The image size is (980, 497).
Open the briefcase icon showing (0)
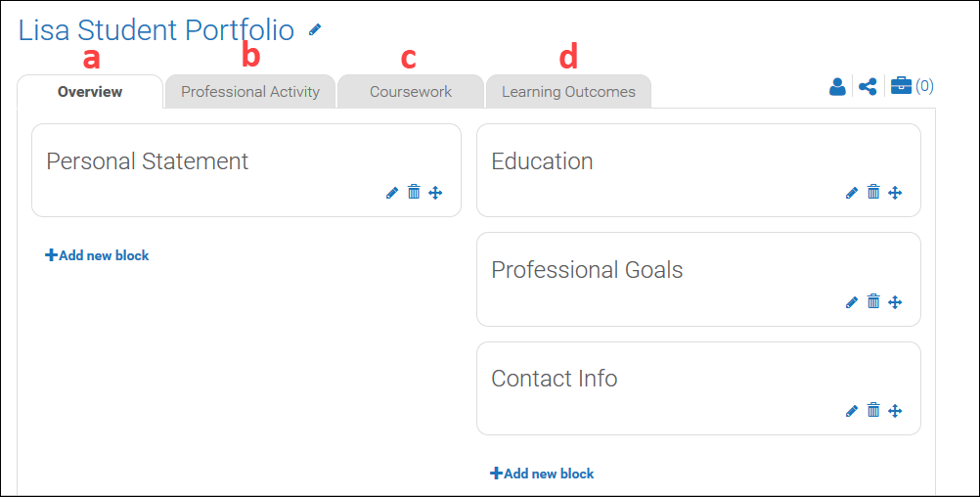901,87
